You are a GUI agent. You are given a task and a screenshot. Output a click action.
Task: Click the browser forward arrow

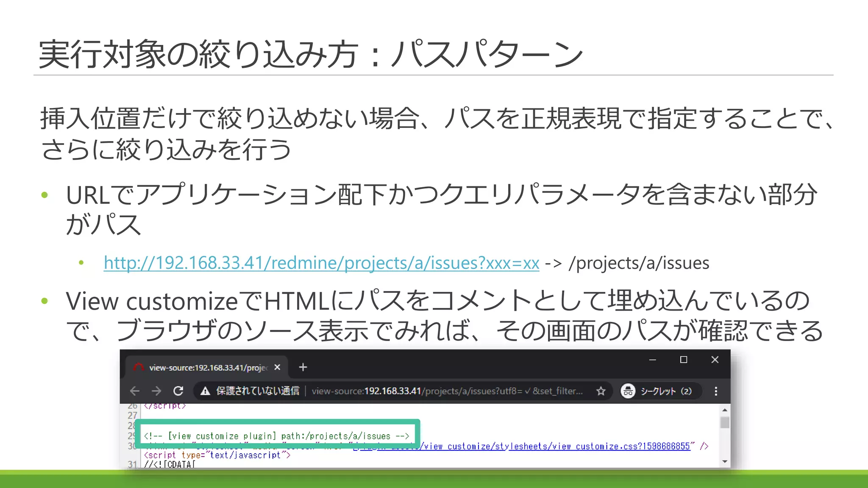[x=156, y=391]
